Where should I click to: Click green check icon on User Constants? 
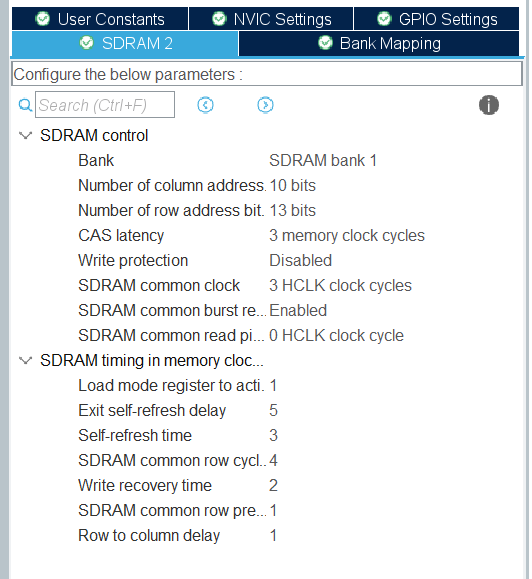[42, 18]
